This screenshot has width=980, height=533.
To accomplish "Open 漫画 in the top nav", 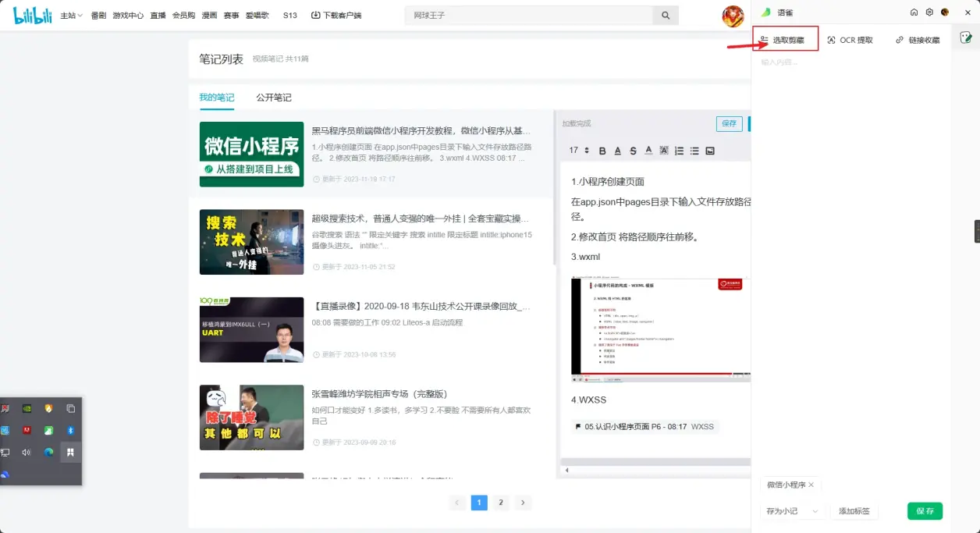I will coord(209,16).
